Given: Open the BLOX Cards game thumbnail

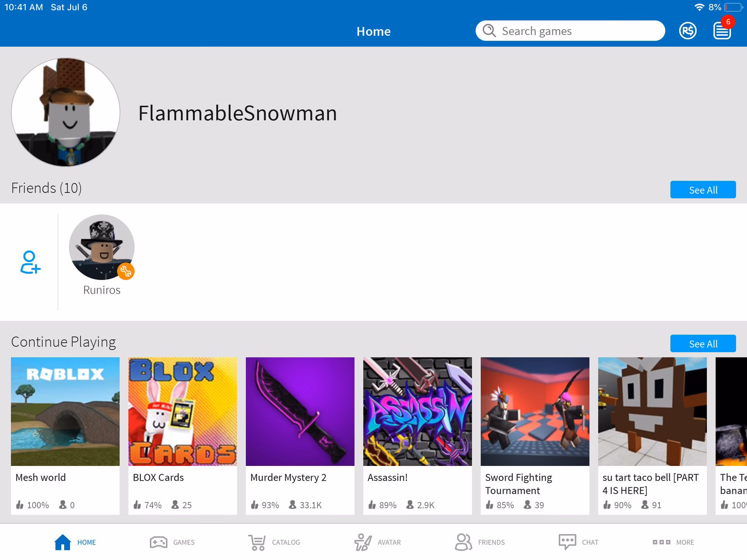Looking at the screenshot, I should [x=182, y=411].
